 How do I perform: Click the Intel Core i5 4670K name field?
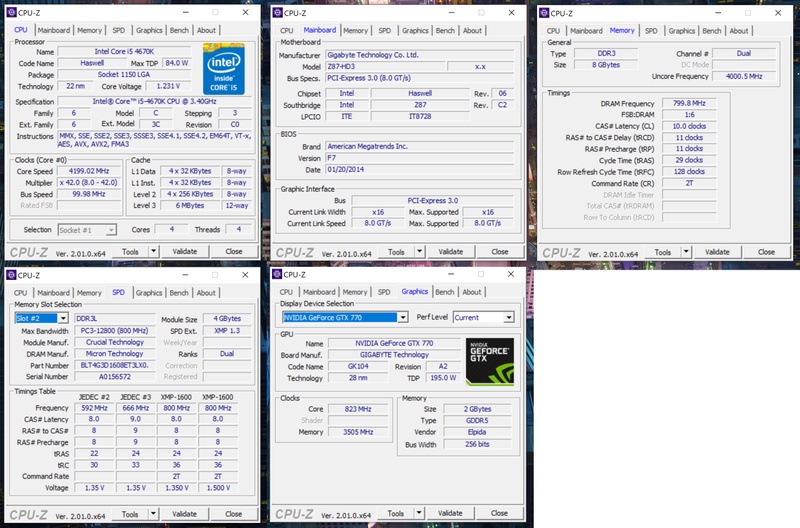pos(124,52)
